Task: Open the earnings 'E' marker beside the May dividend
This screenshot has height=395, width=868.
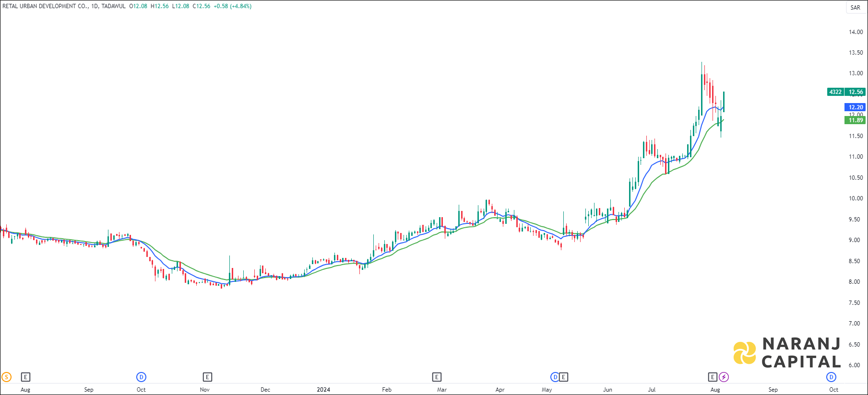Action: pyautogui.click(x=564, y=377)
